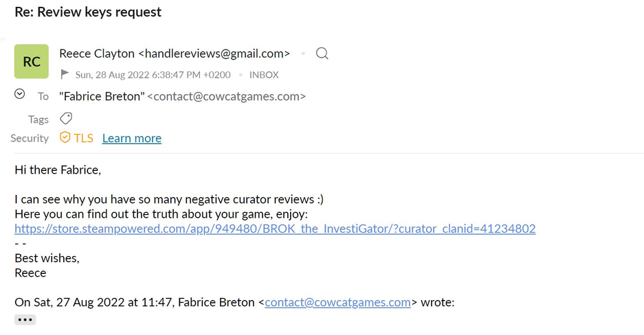Open the Learn more security link
This screenshot has height=335, width=644.
[x=131, y=138]
